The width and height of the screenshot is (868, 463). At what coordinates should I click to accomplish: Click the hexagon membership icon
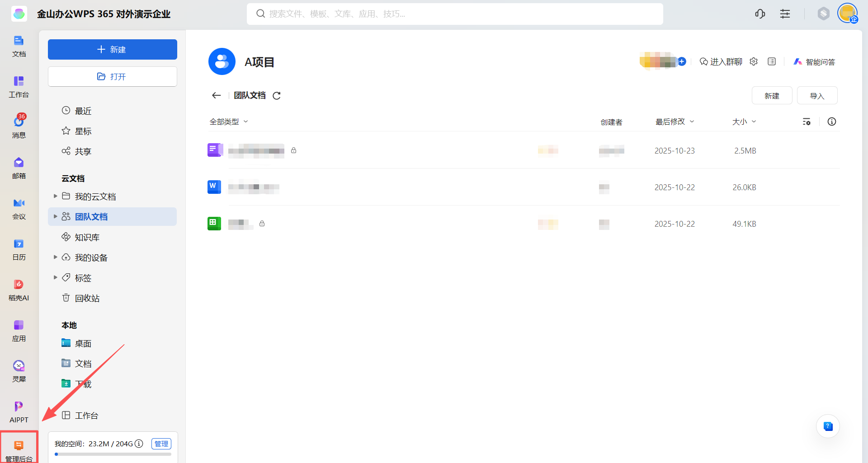pyautogui.click(x=823, y=14)
